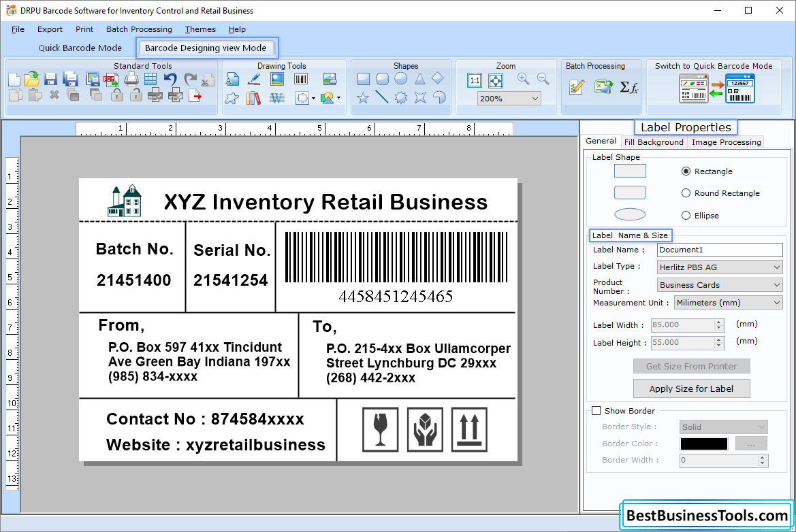Viewport: 796px width, 532px height.
Task: Click the Label Name text field
Action: [720, 250]
